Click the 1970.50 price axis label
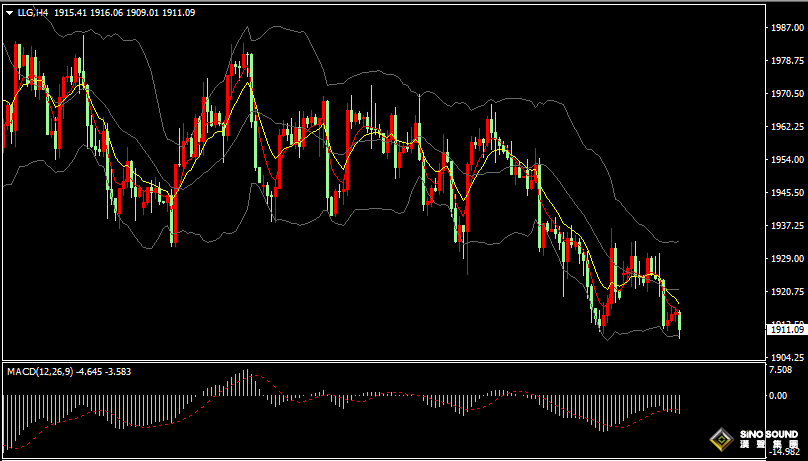 tap(783, 94)
